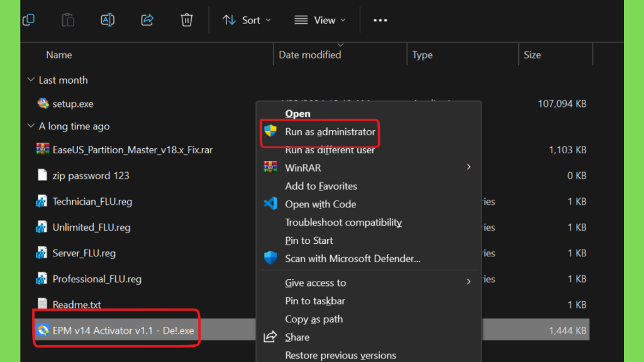Viewport: 644px width, 362px height.
Task: Choose Run as administrator
Action: [x=330, y=132]
